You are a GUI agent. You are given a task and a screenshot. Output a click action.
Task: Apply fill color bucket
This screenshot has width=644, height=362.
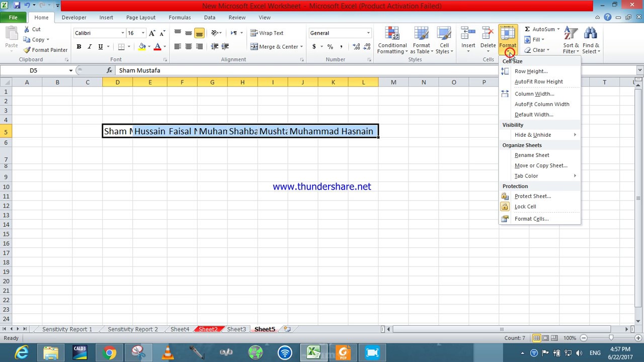click(142, 47)
